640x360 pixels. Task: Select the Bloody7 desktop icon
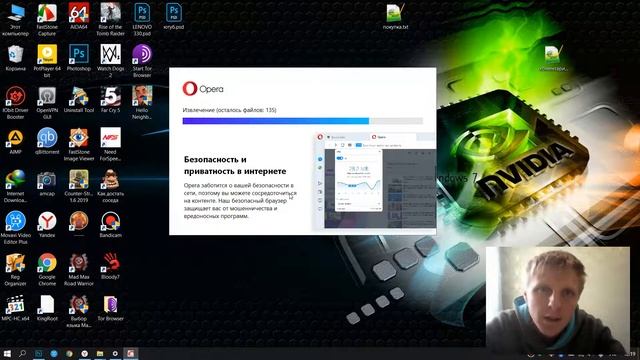click(110, 266)
